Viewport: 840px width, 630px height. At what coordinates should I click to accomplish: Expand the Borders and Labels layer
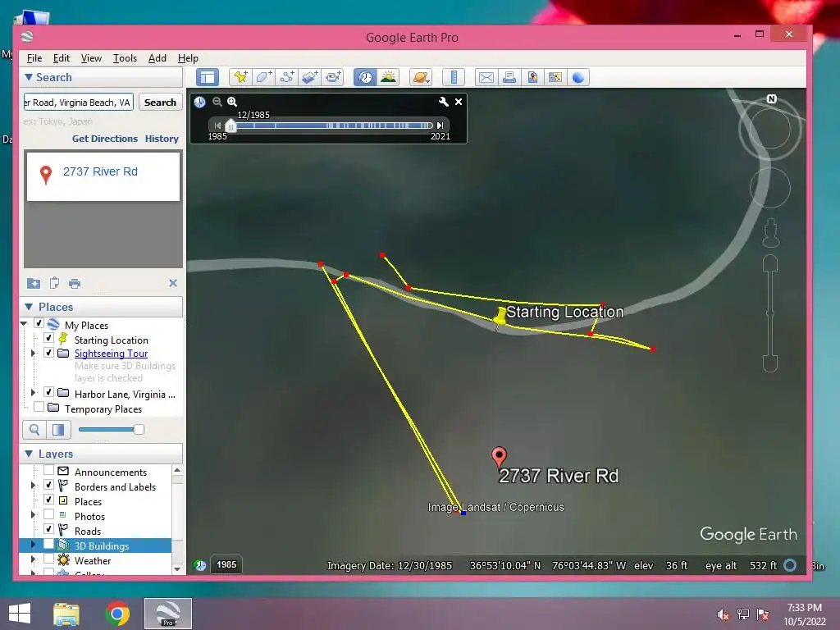tap(33, 486)
